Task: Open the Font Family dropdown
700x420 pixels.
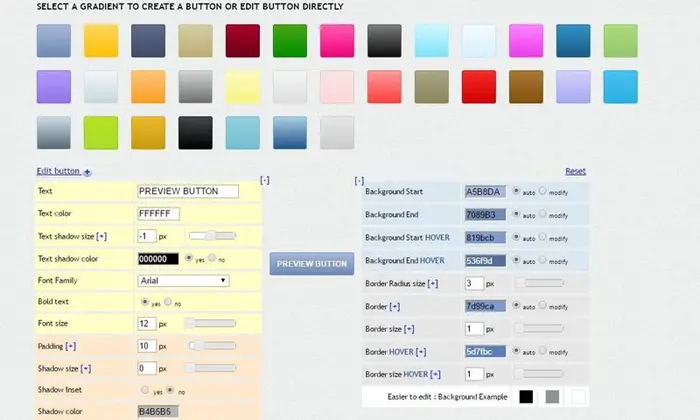Action: point(183,281)
